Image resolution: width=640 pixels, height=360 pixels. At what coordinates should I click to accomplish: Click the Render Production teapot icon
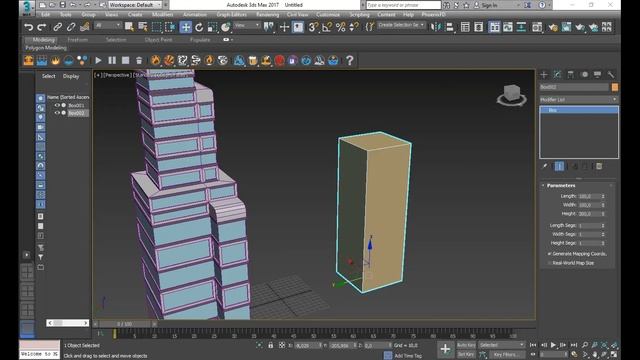[x=580, y=27]
